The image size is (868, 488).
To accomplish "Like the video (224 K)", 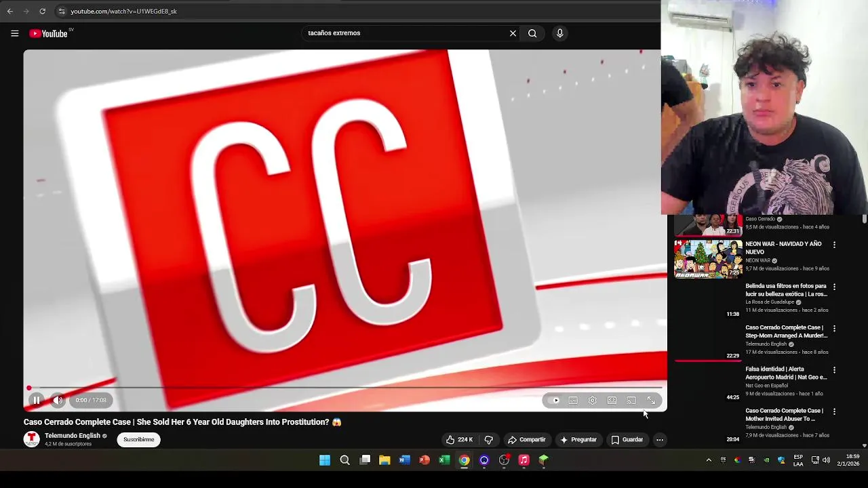I will 459,440.
